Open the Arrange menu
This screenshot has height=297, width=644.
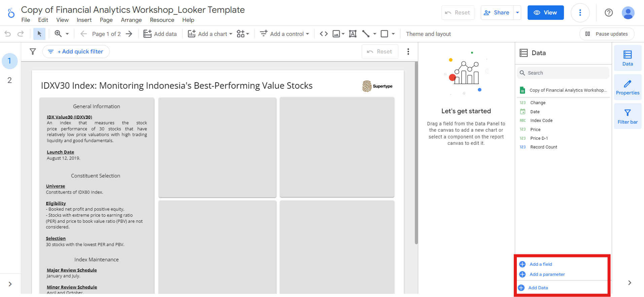(x=131, y=20)
